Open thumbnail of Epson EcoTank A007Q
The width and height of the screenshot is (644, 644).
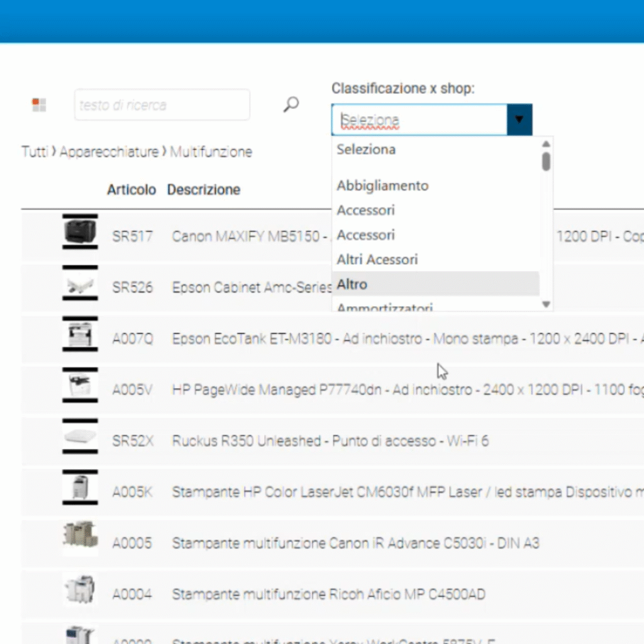coord(80,334)
